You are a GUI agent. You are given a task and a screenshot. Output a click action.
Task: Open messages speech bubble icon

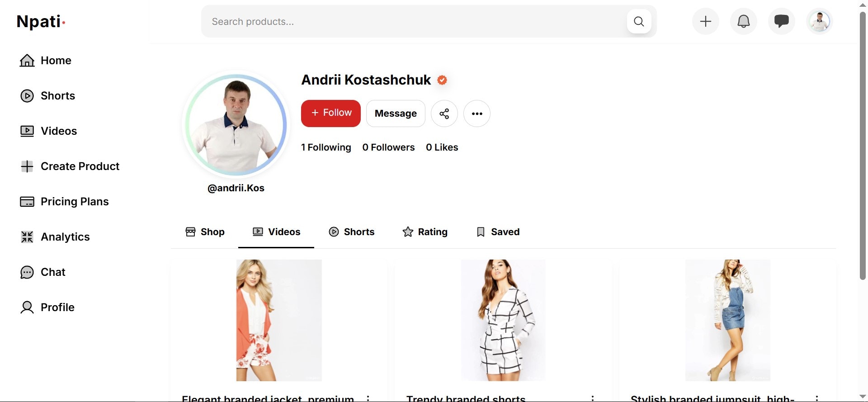(782, 21)
